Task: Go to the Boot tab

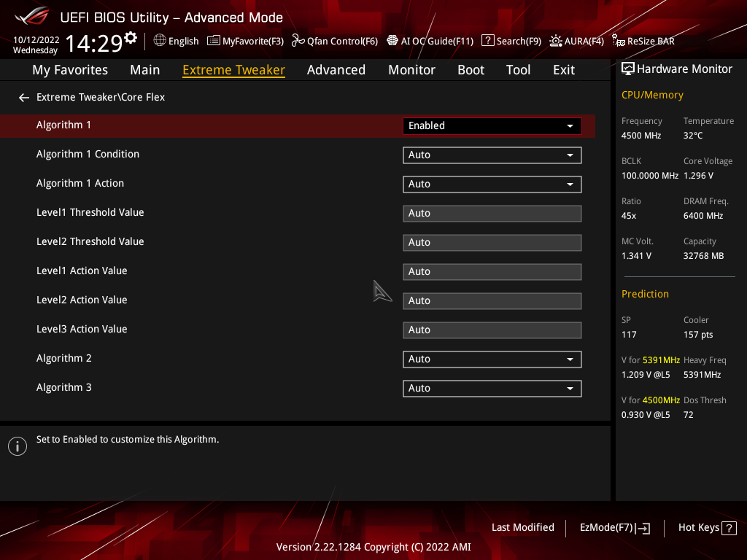Action: (471, 70)
